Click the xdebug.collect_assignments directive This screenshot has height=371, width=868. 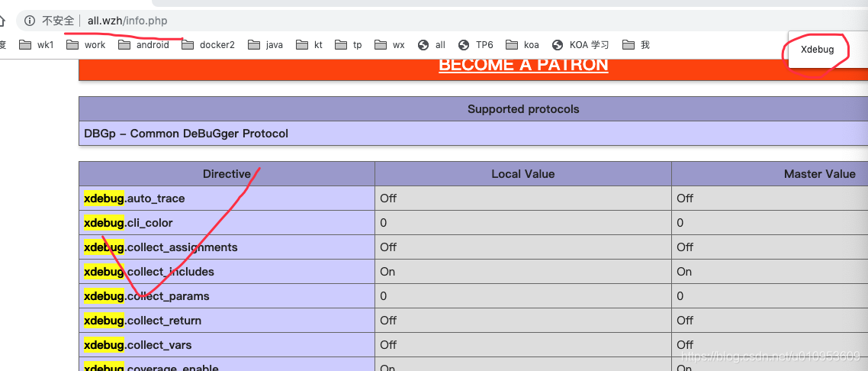tap(160, 247)
